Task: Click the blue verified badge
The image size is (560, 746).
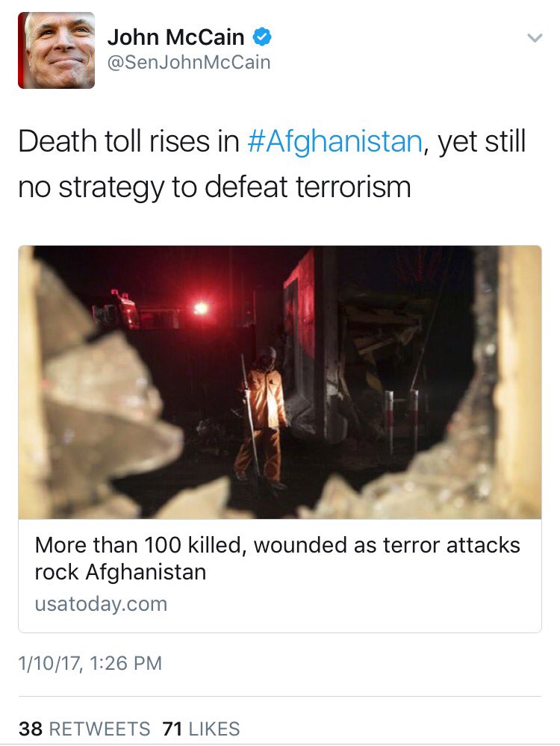Action: tap(261, 37)
